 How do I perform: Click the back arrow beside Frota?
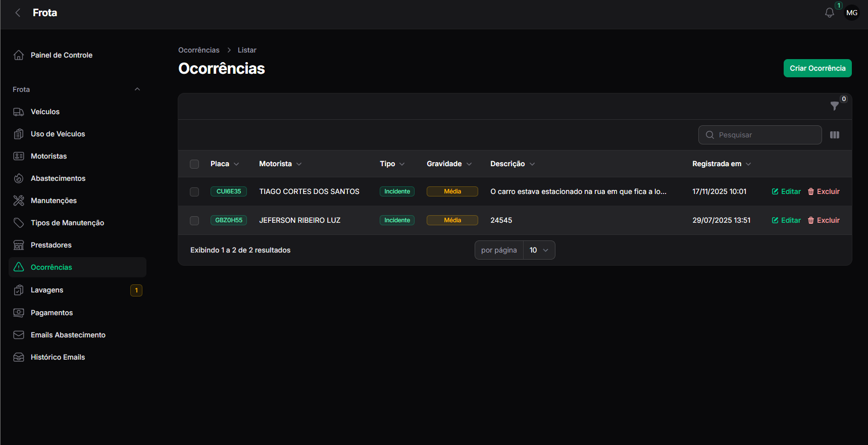coord(18,13)
